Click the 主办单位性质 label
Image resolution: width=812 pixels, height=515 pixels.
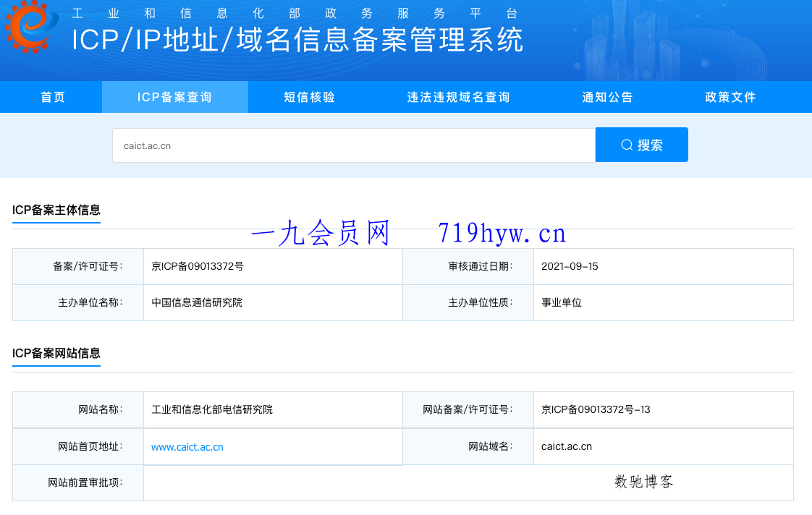point(480,303)
